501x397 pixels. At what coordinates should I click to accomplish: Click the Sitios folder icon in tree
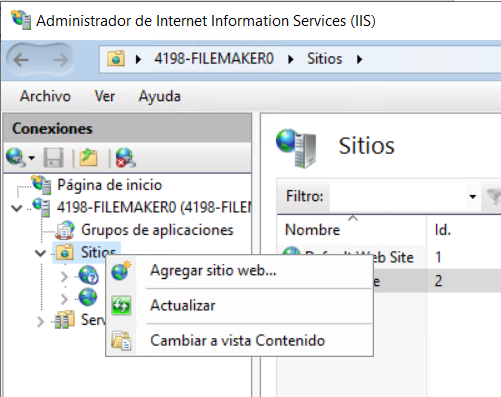pos(65,253)
